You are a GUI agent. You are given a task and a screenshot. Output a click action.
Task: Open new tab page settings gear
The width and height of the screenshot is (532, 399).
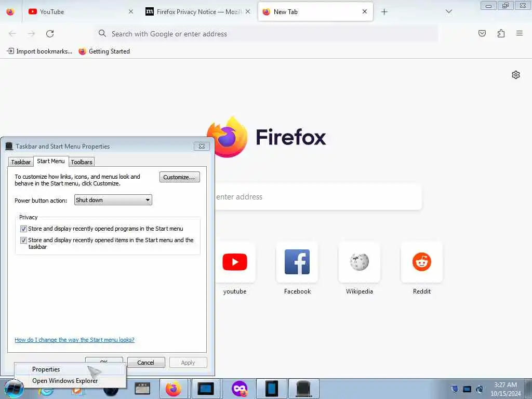[x=516, y=75]
